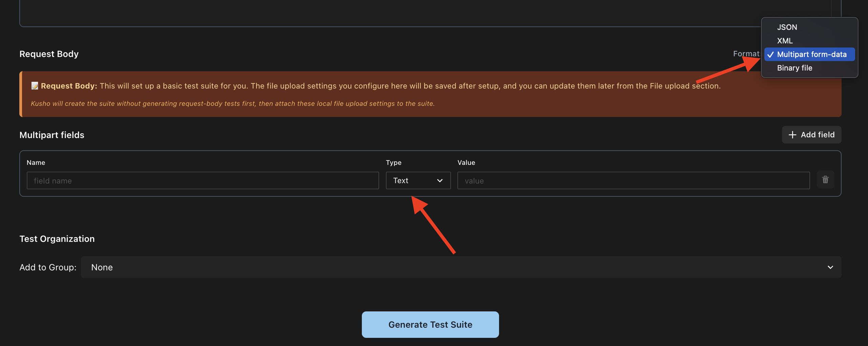868x346 pixels.
Task: Click Generate Test Suite button
Action: coord(430,325)
